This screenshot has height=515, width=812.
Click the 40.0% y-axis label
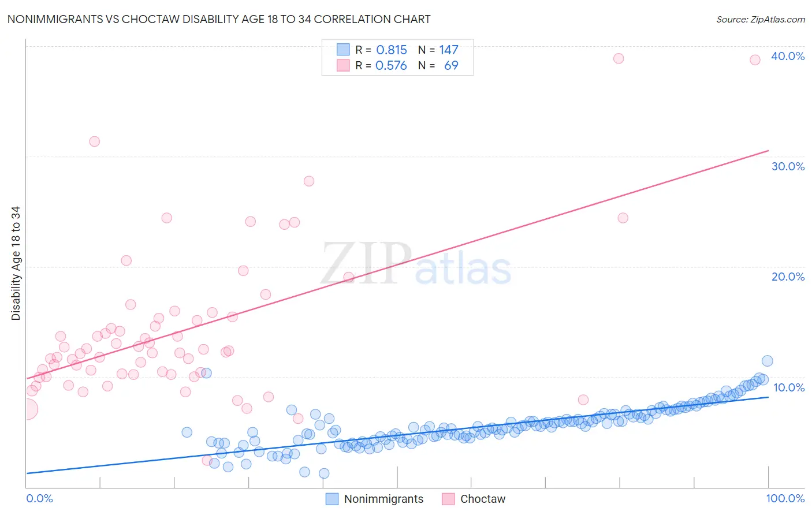pos(788,56)
